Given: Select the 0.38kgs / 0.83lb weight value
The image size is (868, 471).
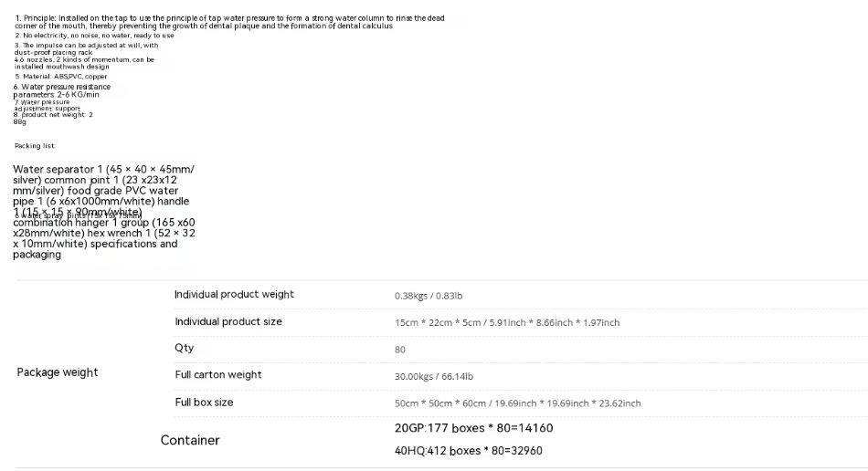Looking at the screenshot, I should 429,296.
